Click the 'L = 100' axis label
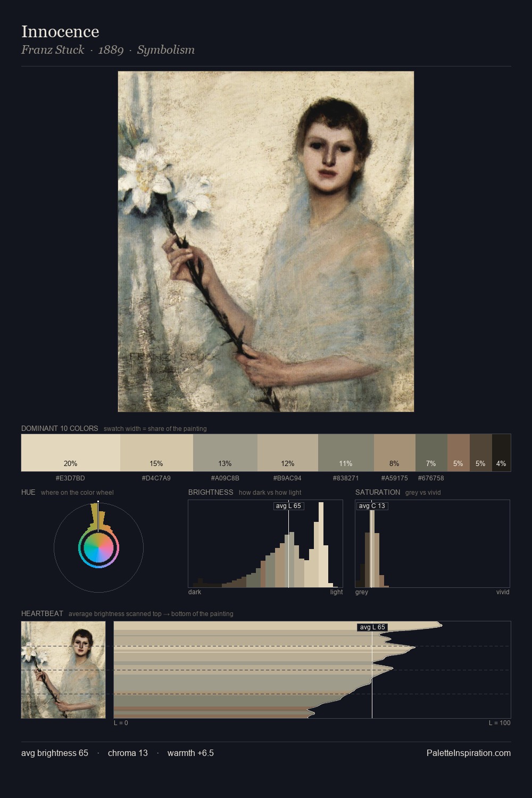This screenshot has height=798, width=532. click(500, 723)
